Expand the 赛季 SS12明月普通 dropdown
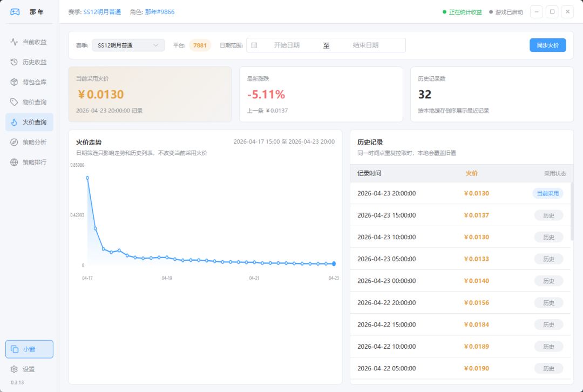Image resolution: width=583 pixels, height=392 pixels. click(x=128, y=45)
